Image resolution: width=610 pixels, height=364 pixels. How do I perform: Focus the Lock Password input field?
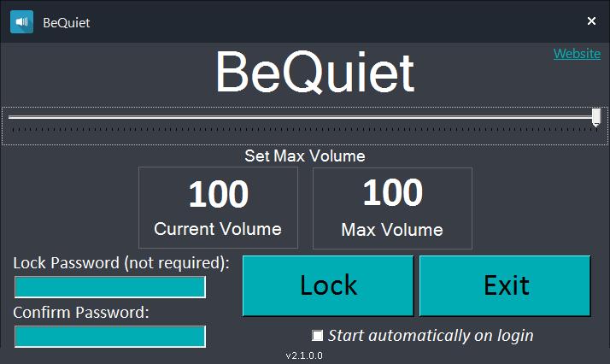pos(110,287)
